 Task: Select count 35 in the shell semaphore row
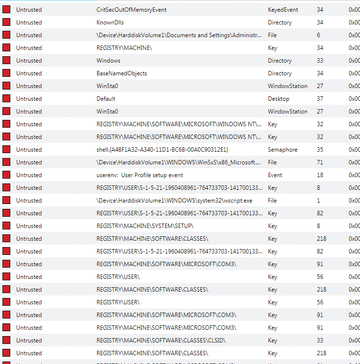point(320,150)
